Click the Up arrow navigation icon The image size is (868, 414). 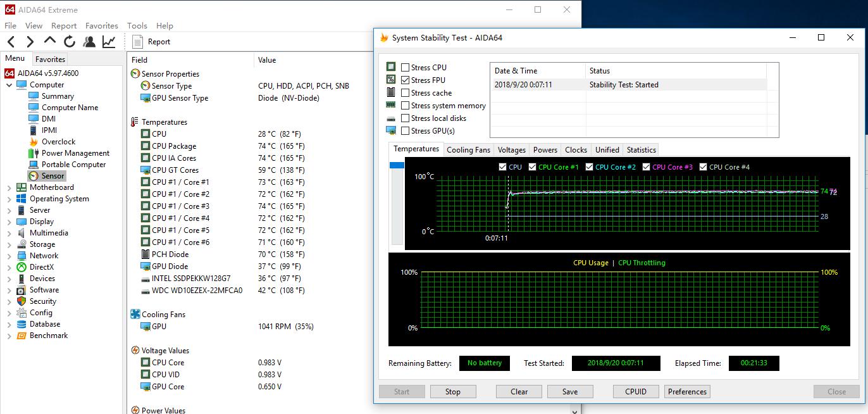point(50,42)
